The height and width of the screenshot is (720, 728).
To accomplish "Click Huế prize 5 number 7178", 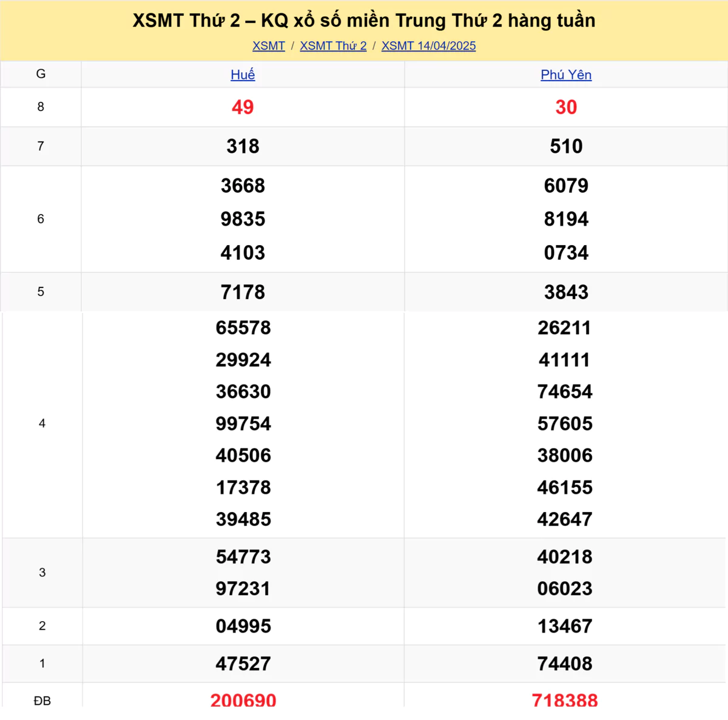I will (243, 292).
